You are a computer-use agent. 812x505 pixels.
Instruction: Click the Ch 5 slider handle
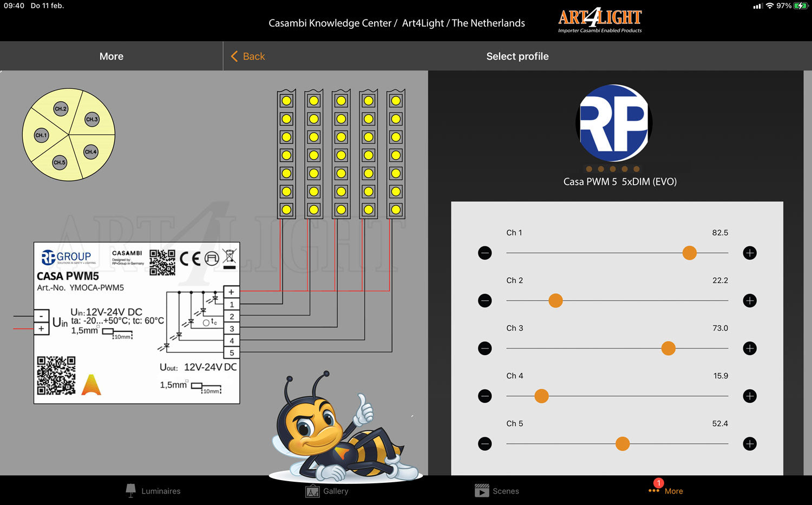(x=623, y=444)
